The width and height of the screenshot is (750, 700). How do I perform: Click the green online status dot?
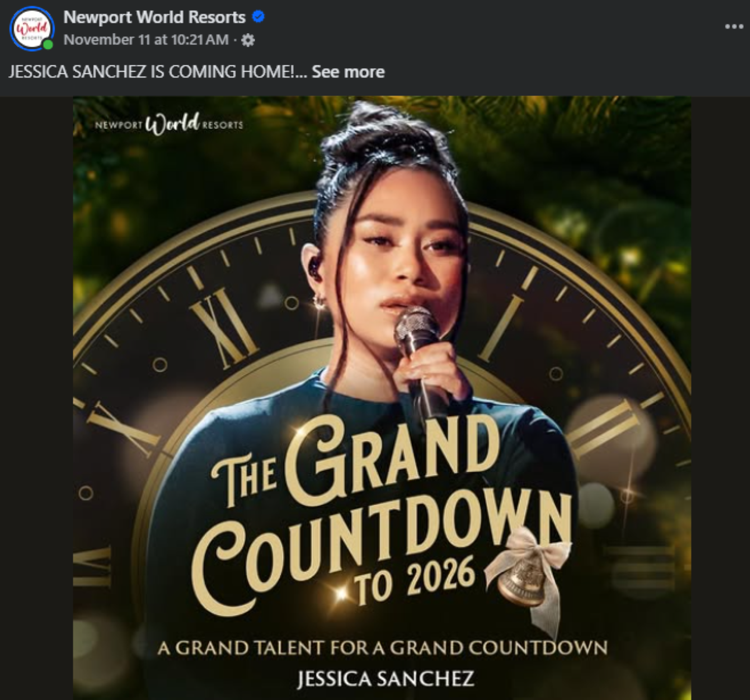coord(48,44)
